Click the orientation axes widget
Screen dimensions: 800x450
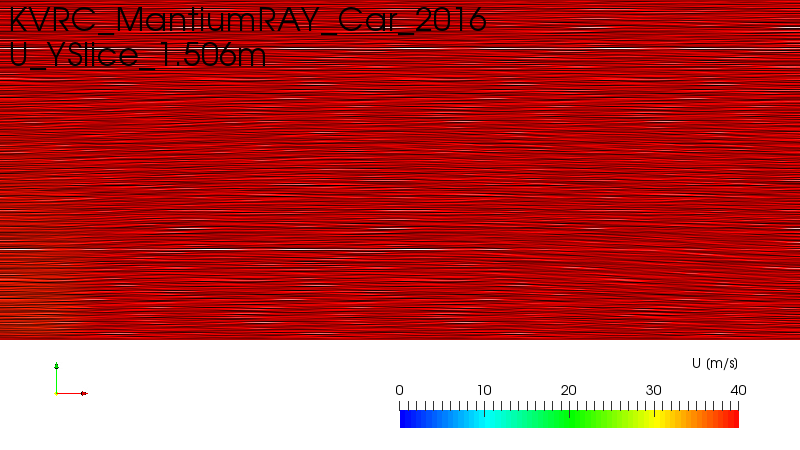pyautogui.click(x=71, y=380)
